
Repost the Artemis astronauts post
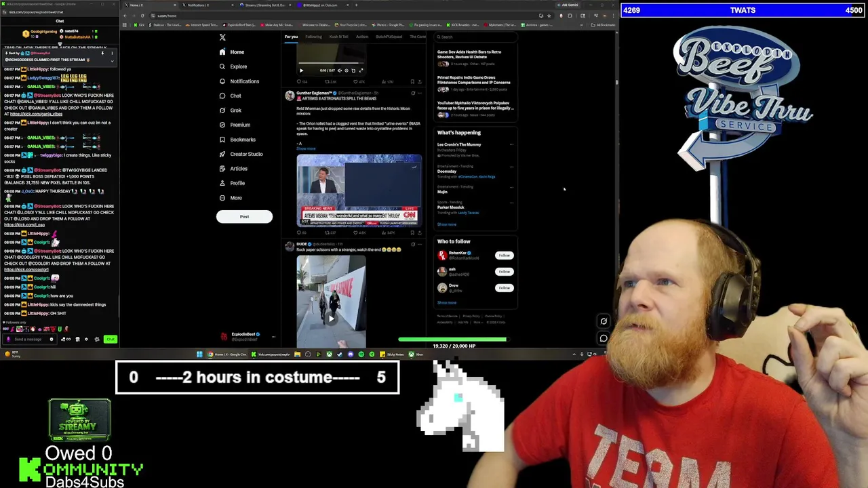(330, 232)
